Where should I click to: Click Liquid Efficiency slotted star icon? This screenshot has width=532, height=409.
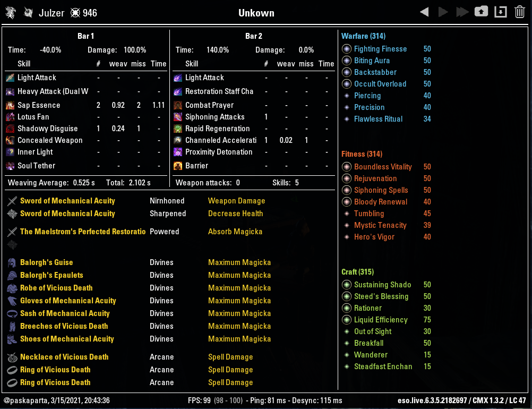point(346,320)
